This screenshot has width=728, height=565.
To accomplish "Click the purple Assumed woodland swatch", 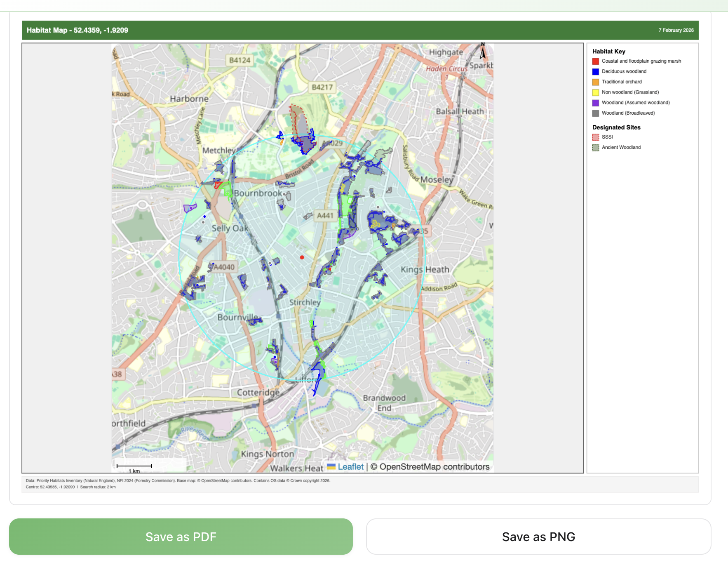I will (x=595, y=102).
